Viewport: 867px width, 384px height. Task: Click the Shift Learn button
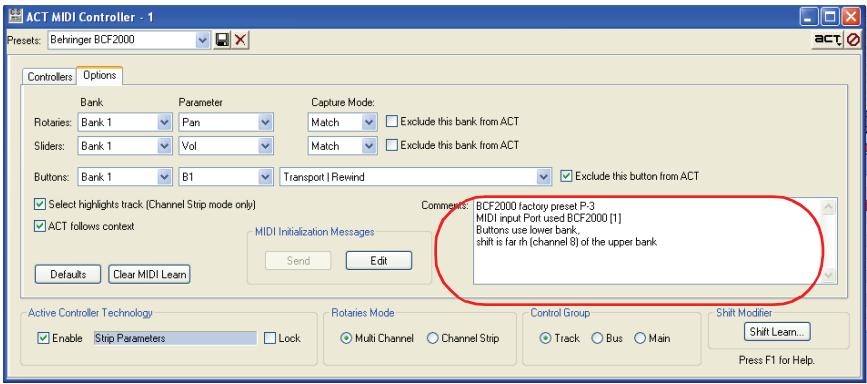pyautogui.click(x=776, y=332)
